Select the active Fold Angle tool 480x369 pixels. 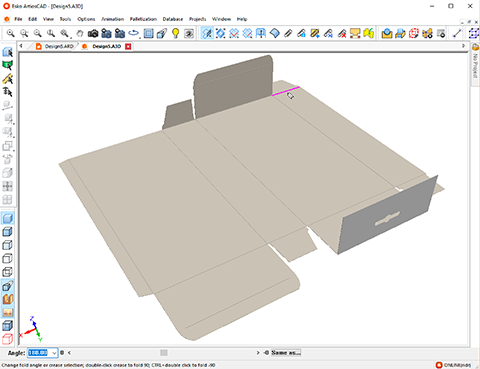(x=207, y=33)
